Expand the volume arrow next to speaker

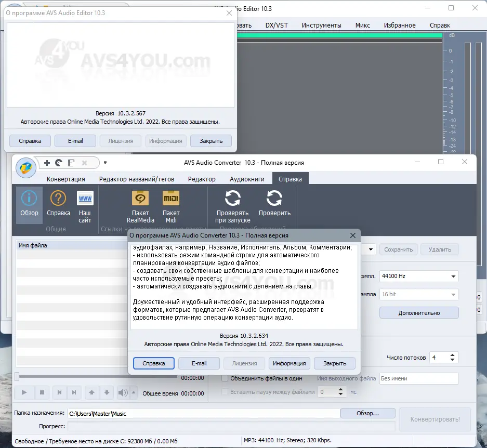pos(134,392)
